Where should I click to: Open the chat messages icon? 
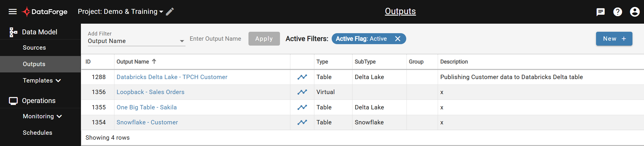point(600,12)
